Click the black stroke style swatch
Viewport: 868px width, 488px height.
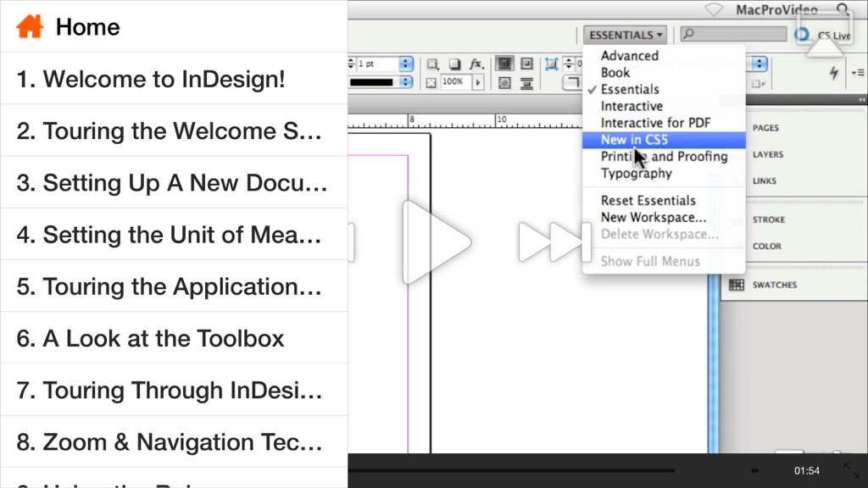click(371, 82)
